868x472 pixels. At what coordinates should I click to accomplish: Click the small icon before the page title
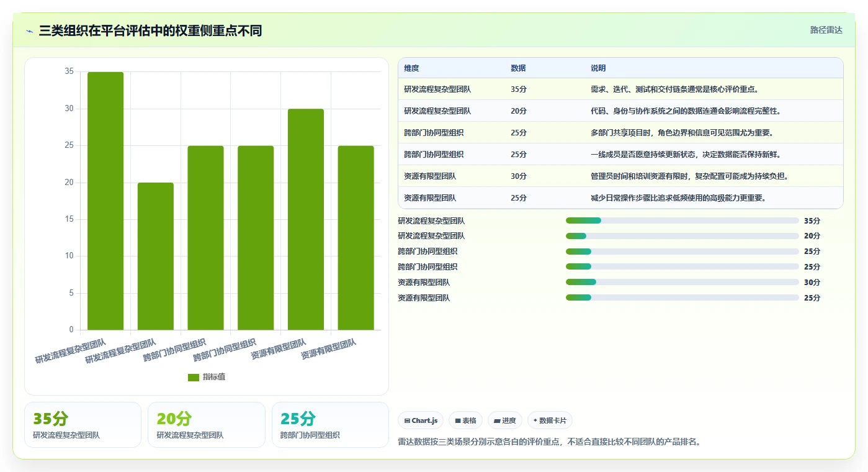pyautogui.click(x=29, y=31)
